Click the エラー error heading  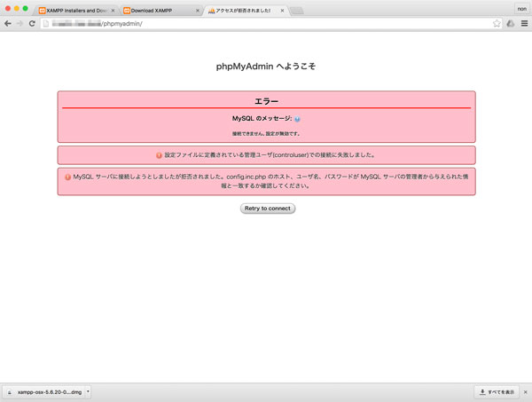pyautogui.click(x=266, y=101)
